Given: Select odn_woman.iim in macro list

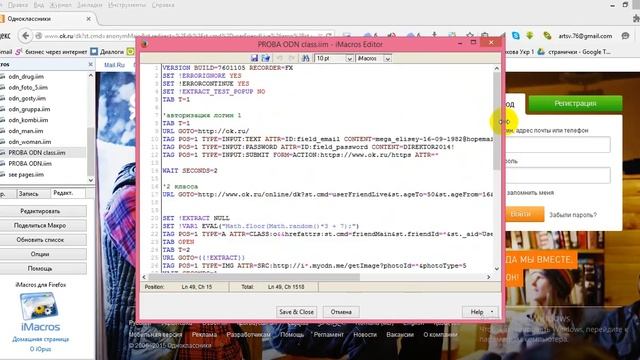Looking at the screenshot, I should 30,142.
